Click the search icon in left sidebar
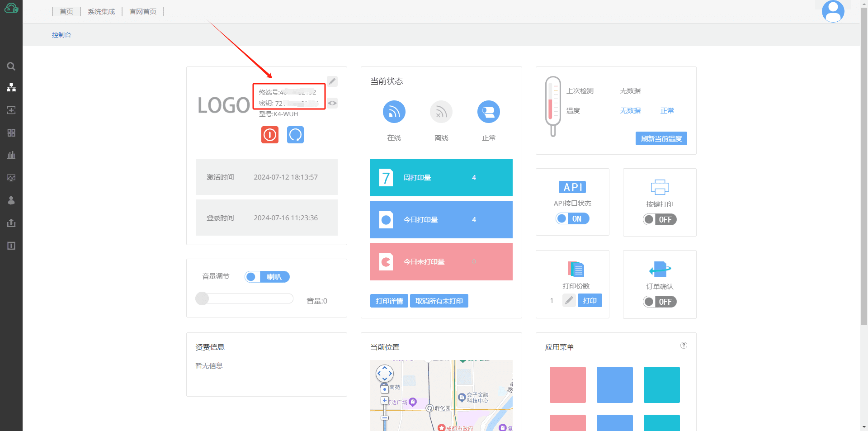Viewport: 868px width, 431px height. tap(11, 66)
